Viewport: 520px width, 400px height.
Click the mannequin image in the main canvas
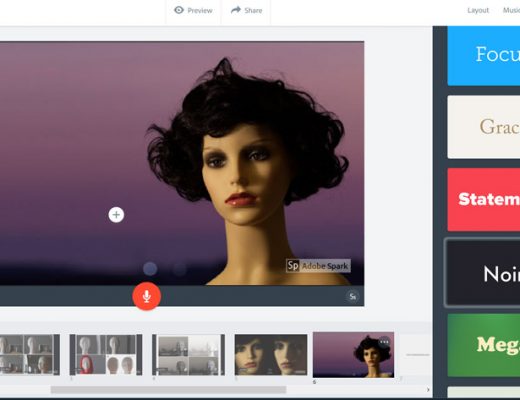[182, 163]
